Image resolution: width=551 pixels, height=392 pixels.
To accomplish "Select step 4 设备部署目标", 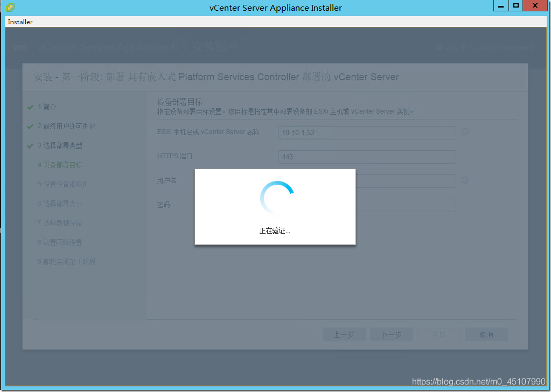I will (60, 165).
